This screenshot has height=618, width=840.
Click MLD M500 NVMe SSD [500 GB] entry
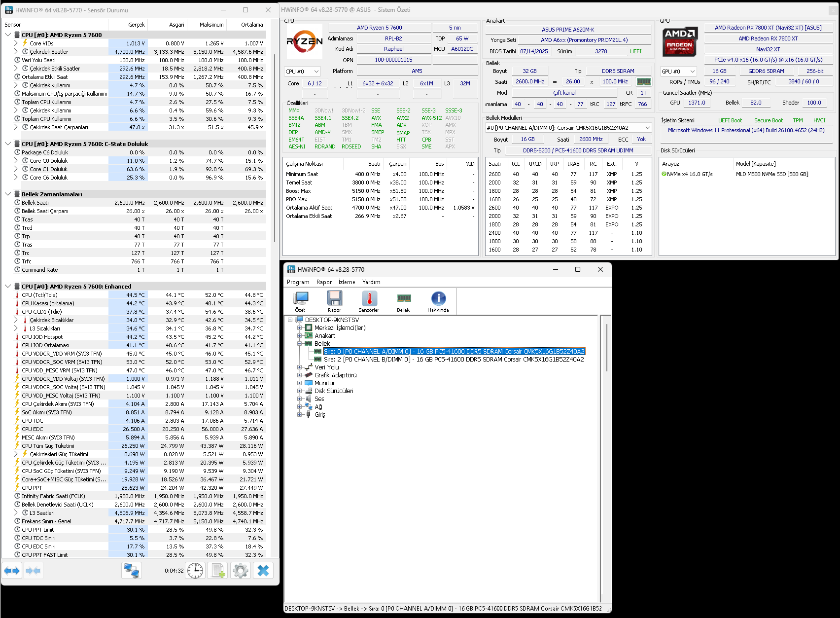point(772,174)
